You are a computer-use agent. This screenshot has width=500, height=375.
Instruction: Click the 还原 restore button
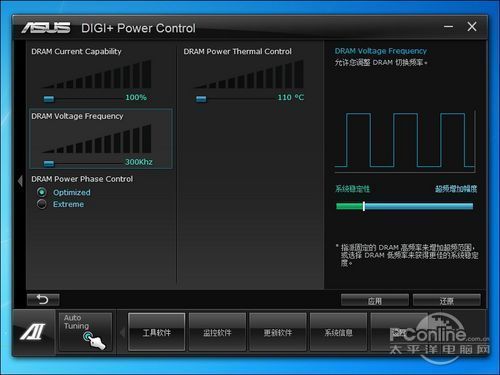tap(447, 301)
